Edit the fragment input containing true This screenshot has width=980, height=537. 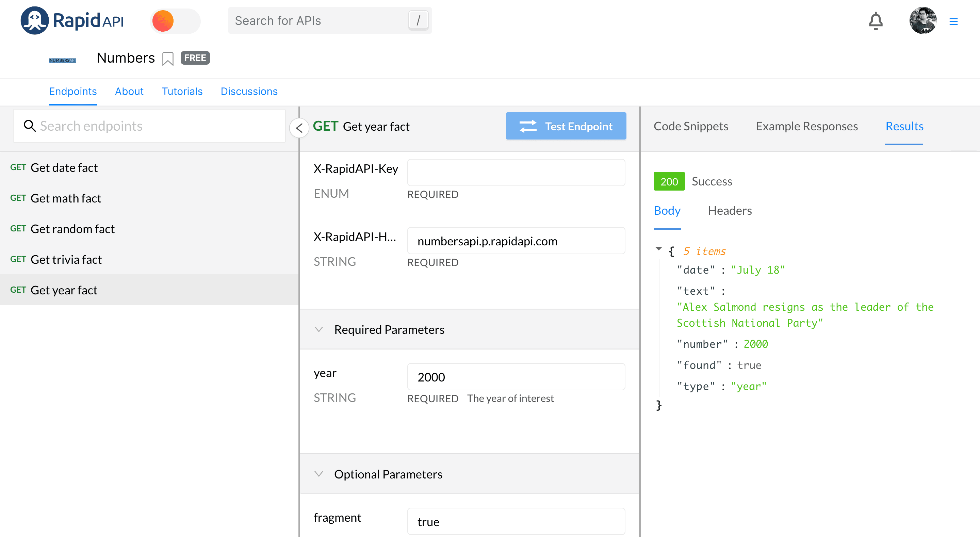[x=516, y=521]
